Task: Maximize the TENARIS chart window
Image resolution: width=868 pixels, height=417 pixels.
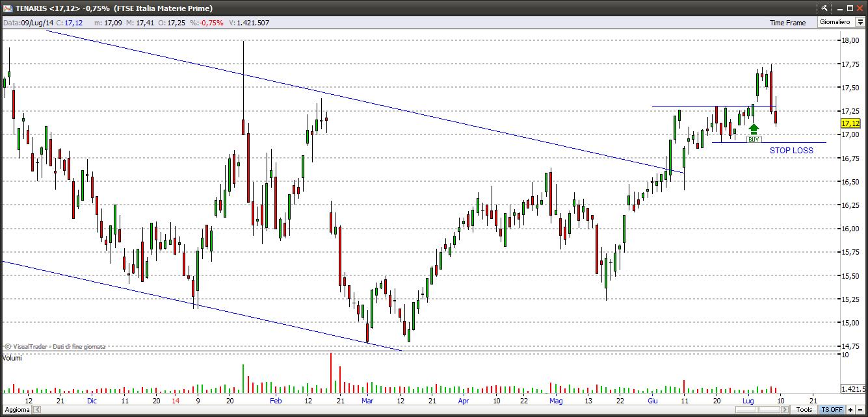Action: [849, 8]
